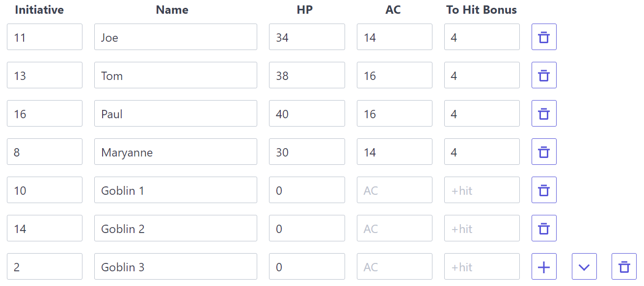Focus Goblin 2's HP field
Image resolution: width=644 pixels, height=286 pixels.
click(x=307, y=228)
